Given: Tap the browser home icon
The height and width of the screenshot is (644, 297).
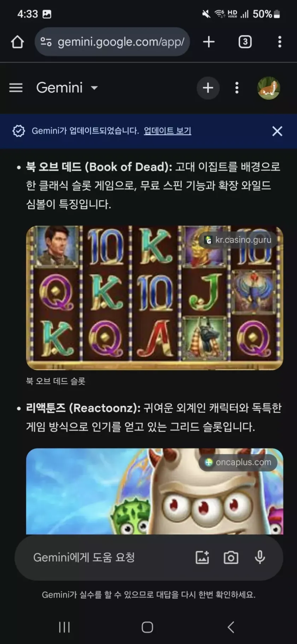Looking at the screenshot, I should 17,42.
